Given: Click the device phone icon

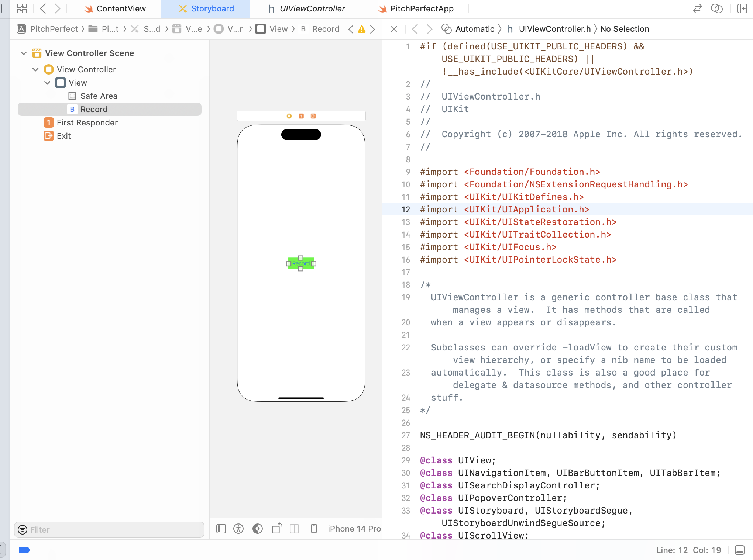Looking at the screenshot, I should [x=314, y=529].
